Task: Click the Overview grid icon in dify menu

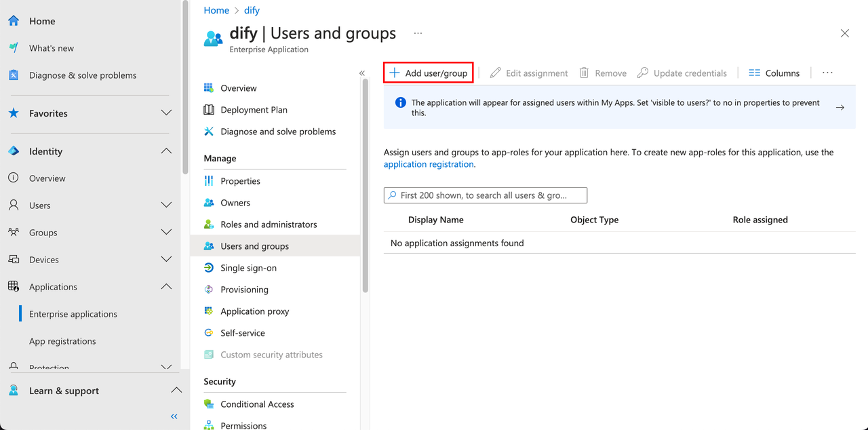Action: (x=209, y=88)
